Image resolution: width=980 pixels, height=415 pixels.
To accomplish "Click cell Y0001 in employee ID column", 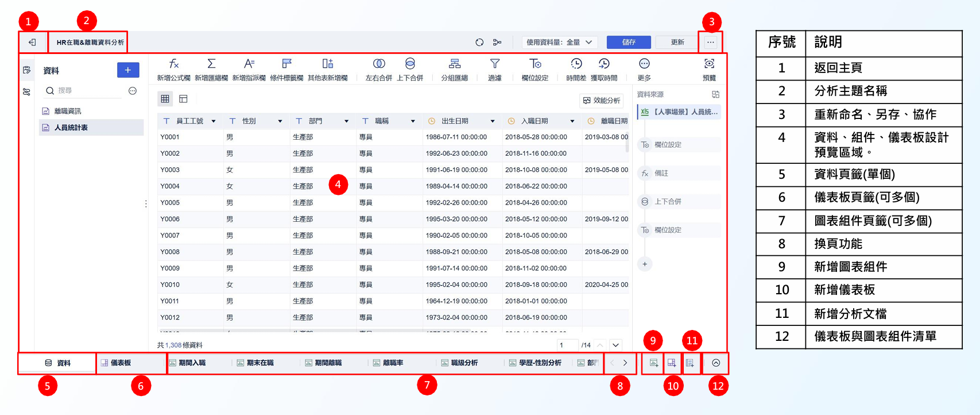I will pos(191,137).
